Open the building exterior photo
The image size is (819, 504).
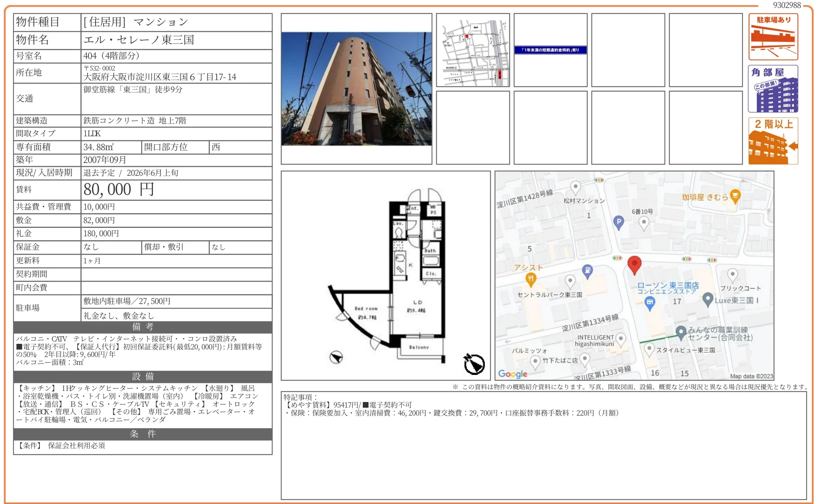pos(356,89)
